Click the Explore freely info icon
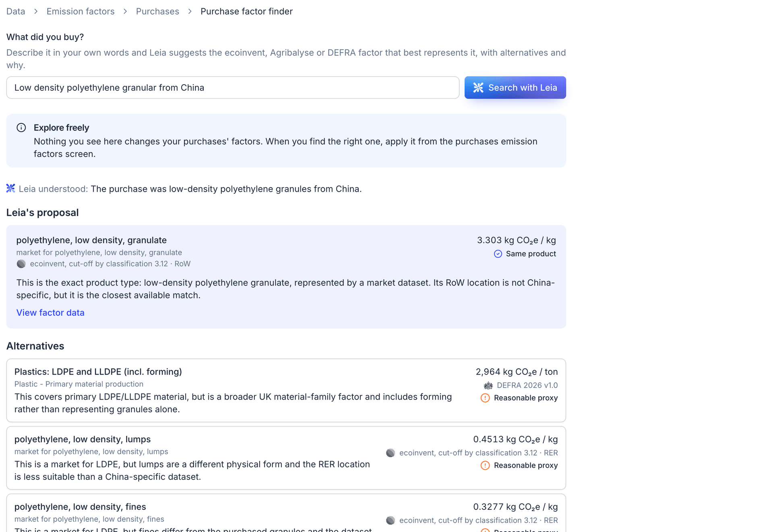Viewport: 773px width, 532px height. click(21, 128)
